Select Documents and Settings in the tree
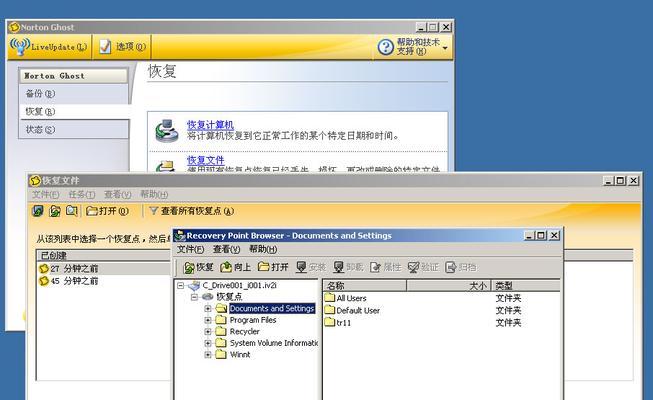Viewport: 653px width, 400px height. [272, 308]
